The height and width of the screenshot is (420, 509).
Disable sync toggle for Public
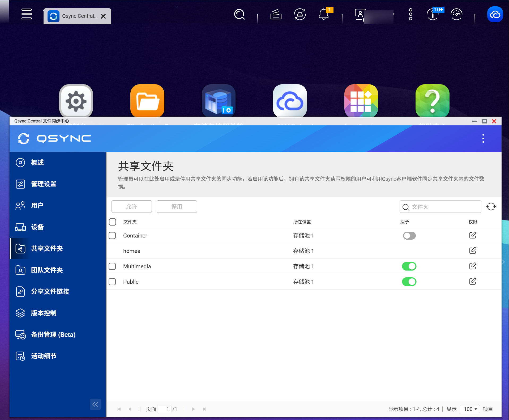tap(409, 282)
